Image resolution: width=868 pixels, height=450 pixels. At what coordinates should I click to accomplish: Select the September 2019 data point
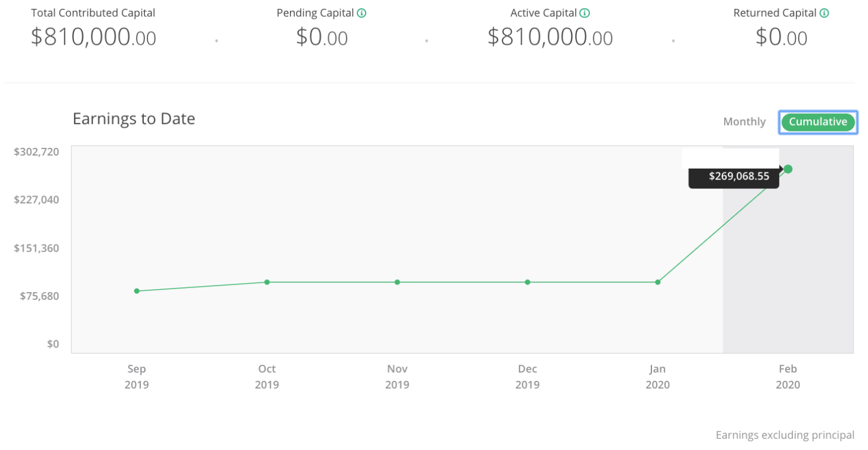click(x=137, y=291)
